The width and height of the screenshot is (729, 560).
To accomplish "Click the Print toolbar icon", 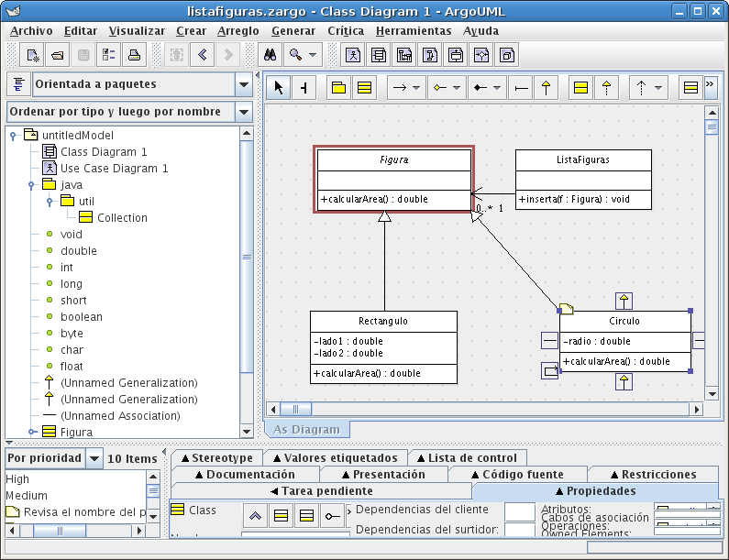I will tap(135, 55).
